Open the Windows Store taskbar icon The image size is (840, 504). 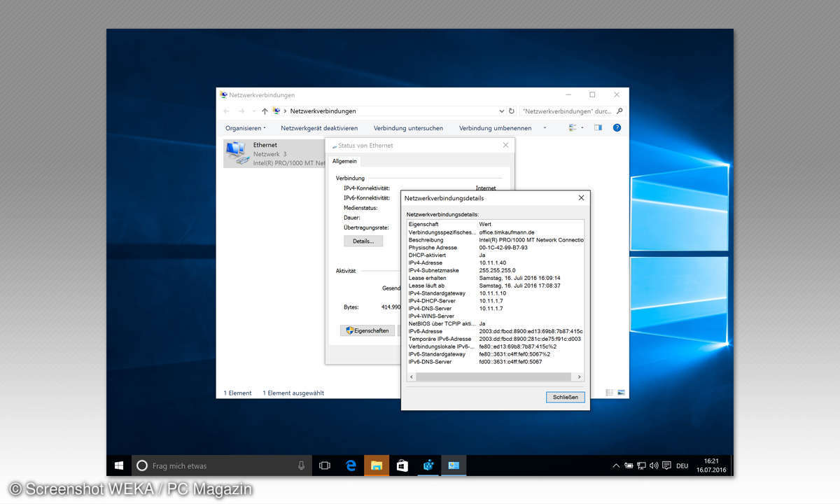pyautogui.click(x=402, y=465)
